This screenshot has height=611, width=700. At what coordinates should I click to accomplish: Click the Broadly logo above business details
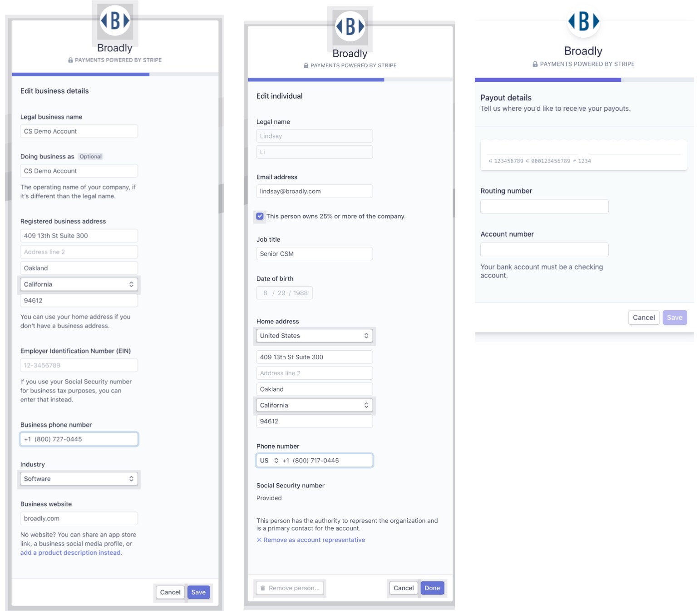(115, 20)
